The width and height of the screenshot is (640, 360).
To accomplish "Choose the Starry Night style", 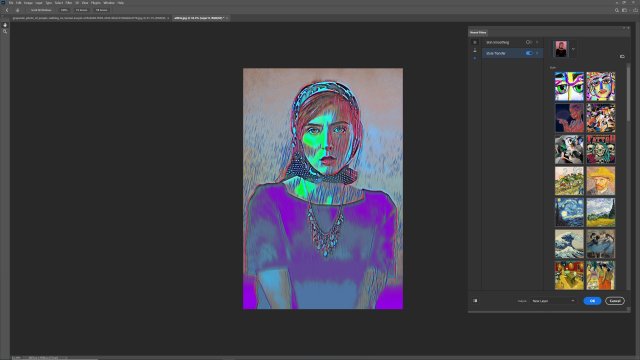I will pos(569,212).
